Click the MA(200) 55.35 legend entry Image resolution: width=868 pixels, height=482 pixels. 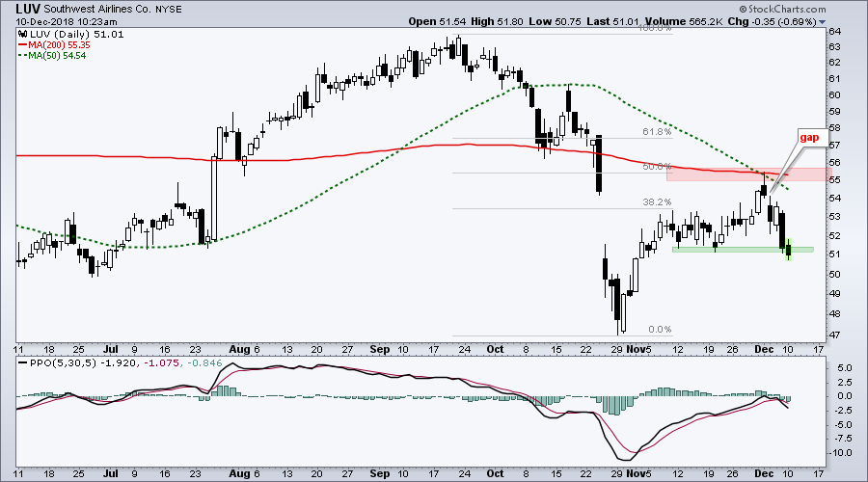pyautogui.click(x=54, y=44)
